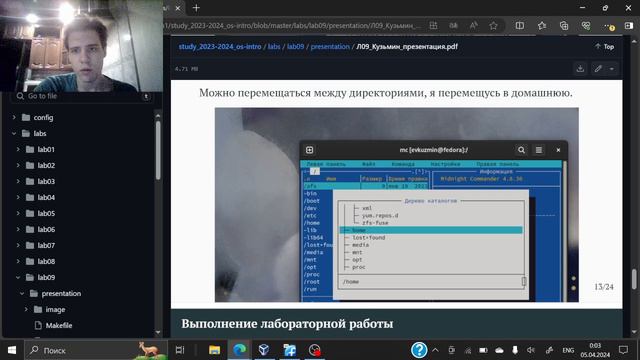
Task: Click the blue help question mark icon
Action: click(x=419, y=350)
